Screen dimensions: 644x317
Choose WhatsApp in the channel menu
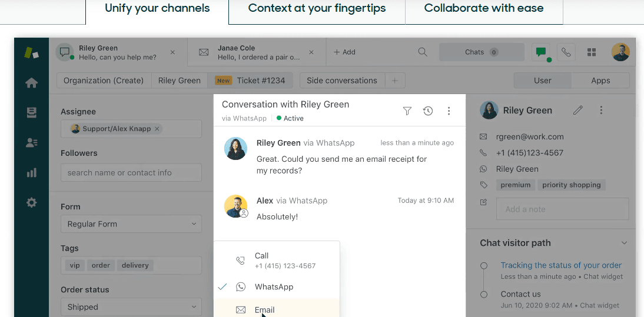click(x=277, y=286)
